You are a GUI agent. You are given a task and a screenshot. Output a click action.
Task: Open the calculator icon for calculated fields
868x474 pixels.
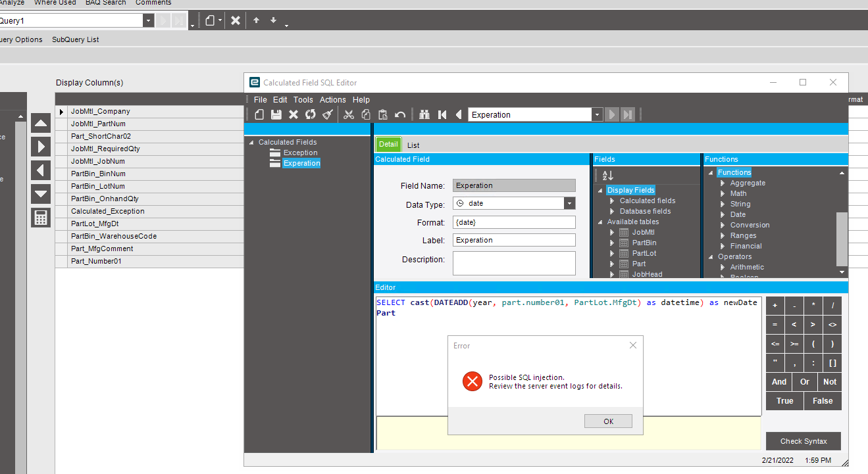point(41,218)
